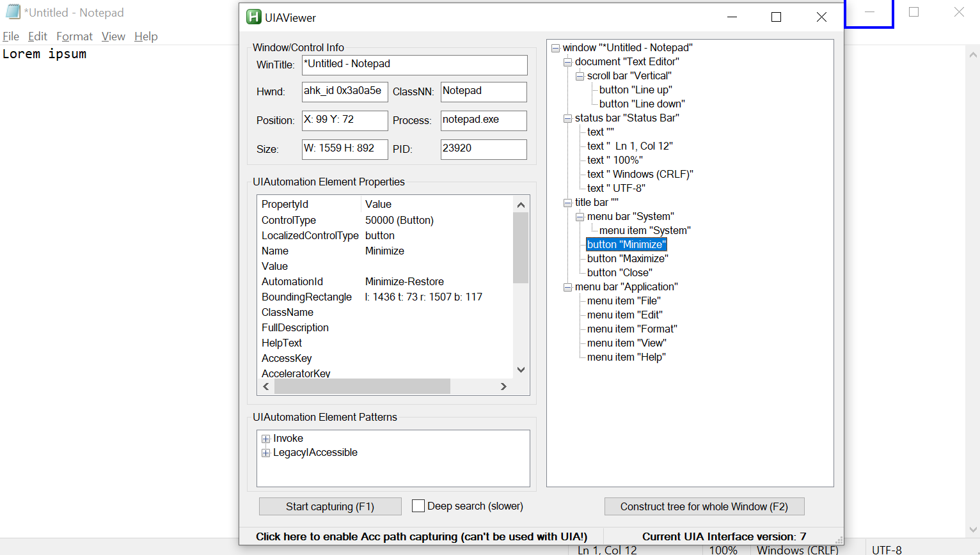Select button "Minimize" tree item
The image size is (980, 555).
(626, 244)
